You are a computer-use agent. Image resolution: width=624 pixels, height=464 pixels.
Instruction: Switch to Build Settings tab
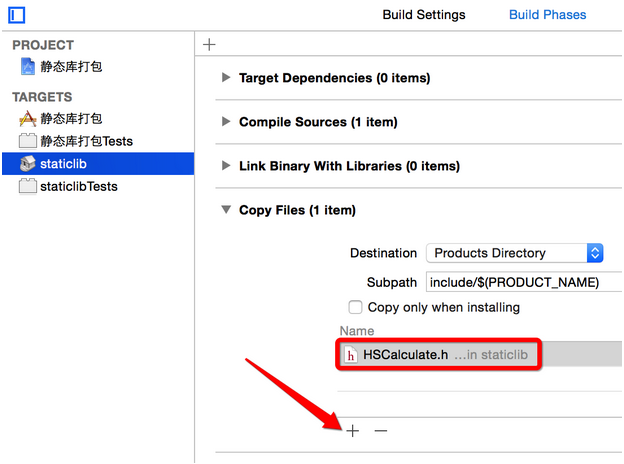[x=424, y=15]
